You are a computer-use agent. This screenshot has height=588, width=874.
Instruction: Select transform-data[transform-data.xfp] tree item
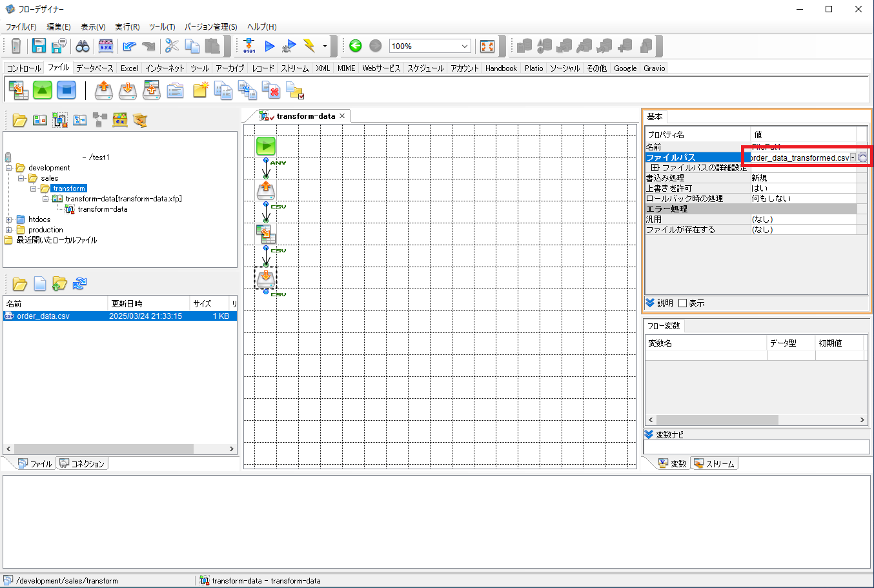[x=123, y=199]
